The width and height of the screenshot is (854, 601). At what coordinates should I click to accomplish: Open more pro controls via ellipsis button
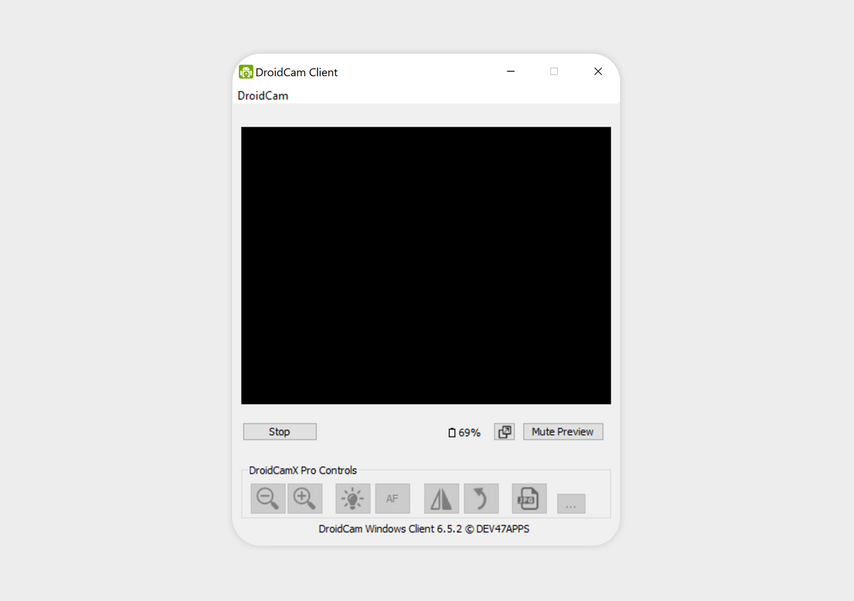point(571,503)
